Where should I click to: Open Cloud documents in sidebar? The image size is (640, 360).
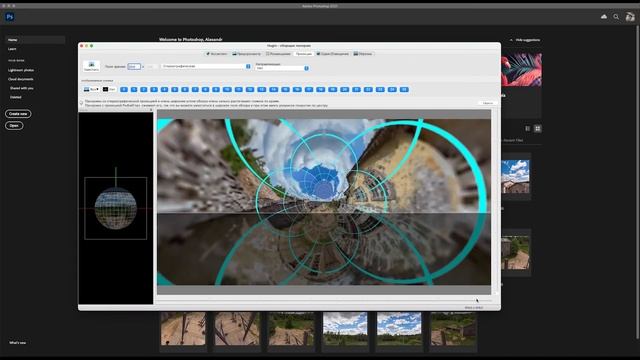(x=21, y=79)
